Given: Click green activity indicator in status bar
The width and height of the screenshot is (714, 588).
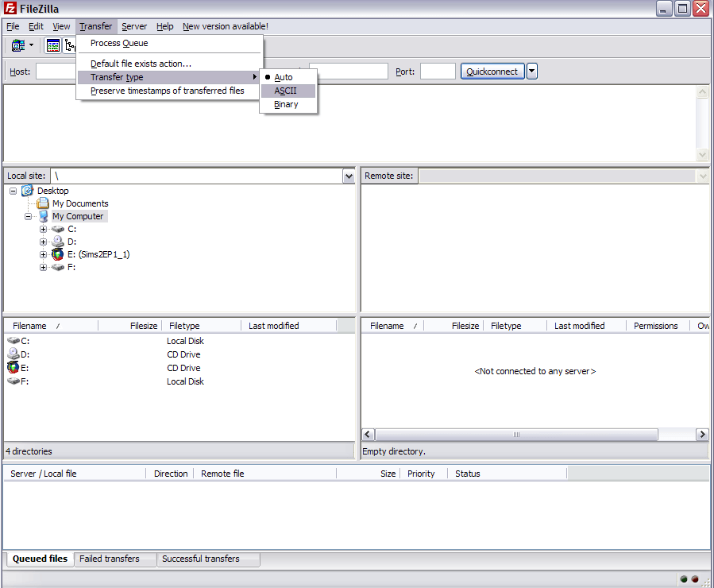Looking at the screenshot, I should tap(684, 579).
